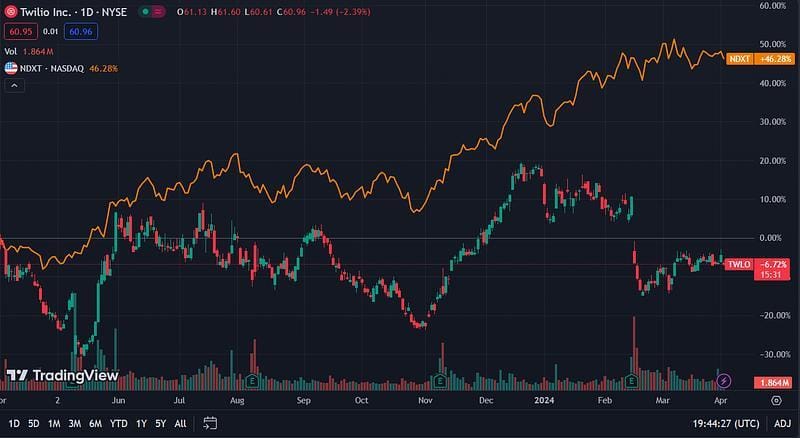Open the go-to-date calendar icon

(x=210, y=423)
